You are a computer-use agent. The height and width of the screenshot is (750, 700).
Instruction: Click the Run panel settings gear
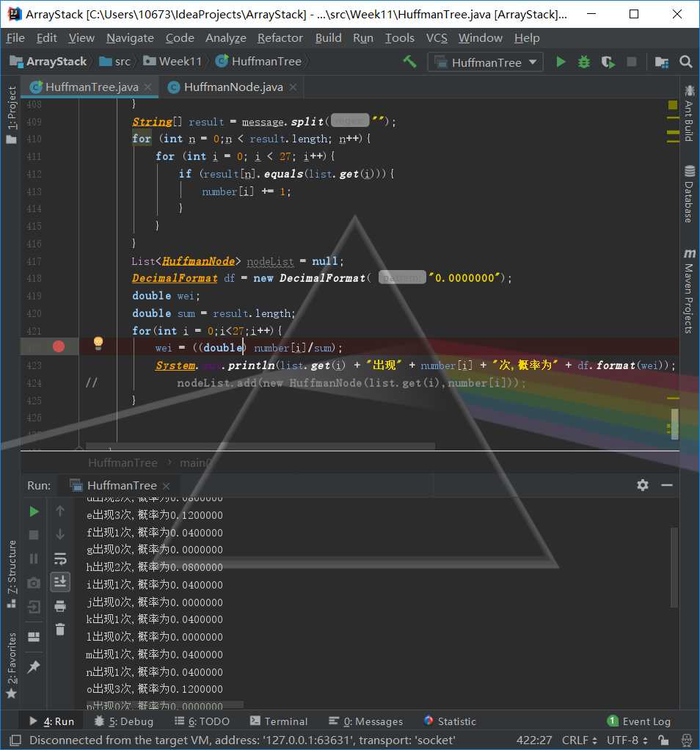click(643, 485)
